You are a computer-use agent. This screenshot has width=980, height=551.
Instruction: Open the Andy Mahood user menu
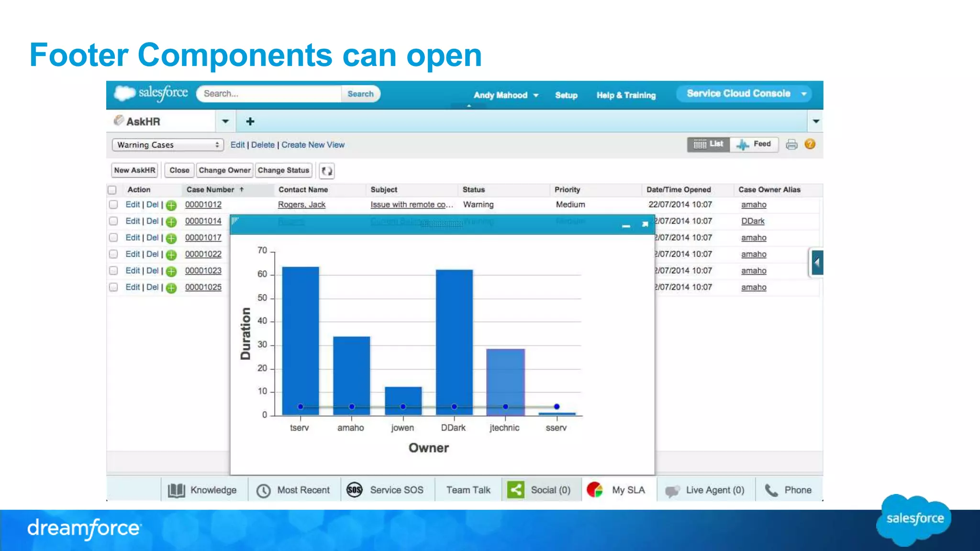click(506, 95)
